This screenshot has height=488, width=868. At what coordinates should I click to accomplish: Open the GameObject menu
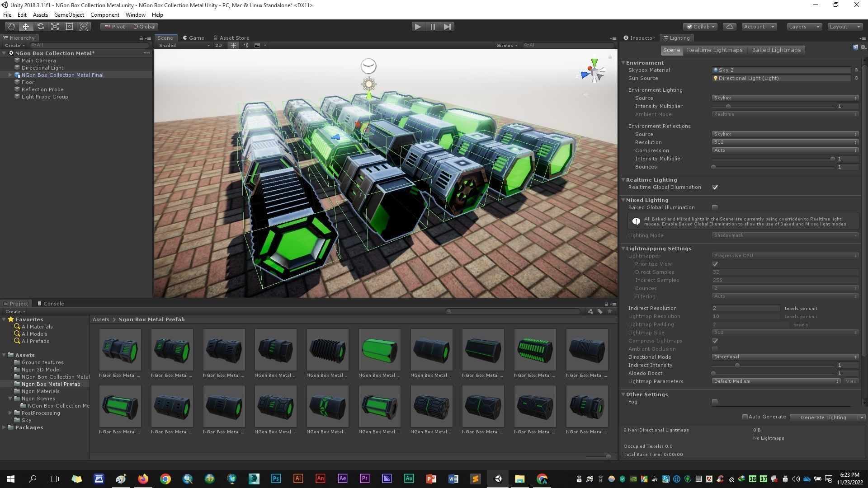(x=69, y=15)
